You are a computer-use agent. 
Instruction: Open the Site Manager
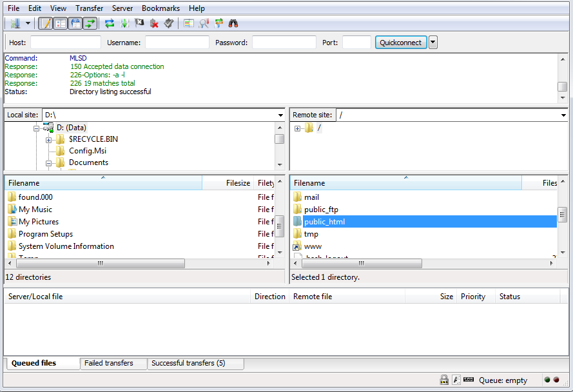point(14,23)
